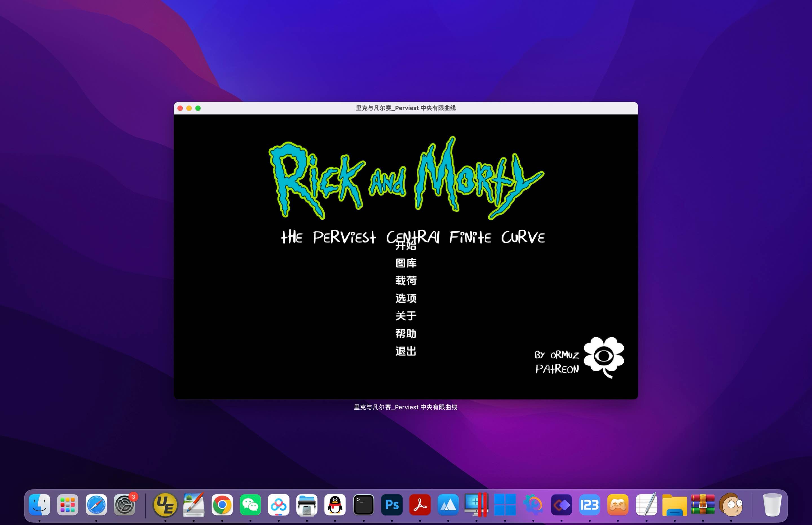Open UltraEdit in the dock
Viewport: 812px width, 525px height.
165,504
